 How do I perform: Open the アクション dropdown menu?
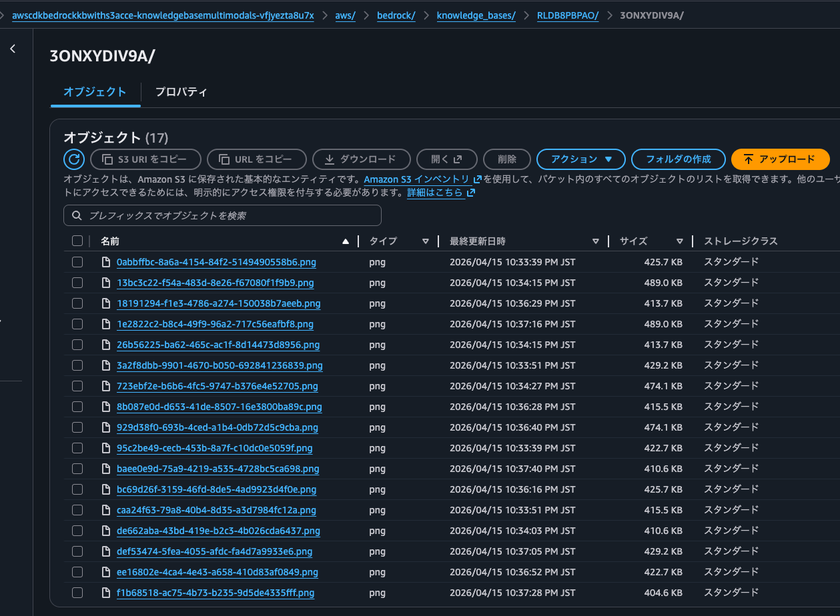click(580, 159)
